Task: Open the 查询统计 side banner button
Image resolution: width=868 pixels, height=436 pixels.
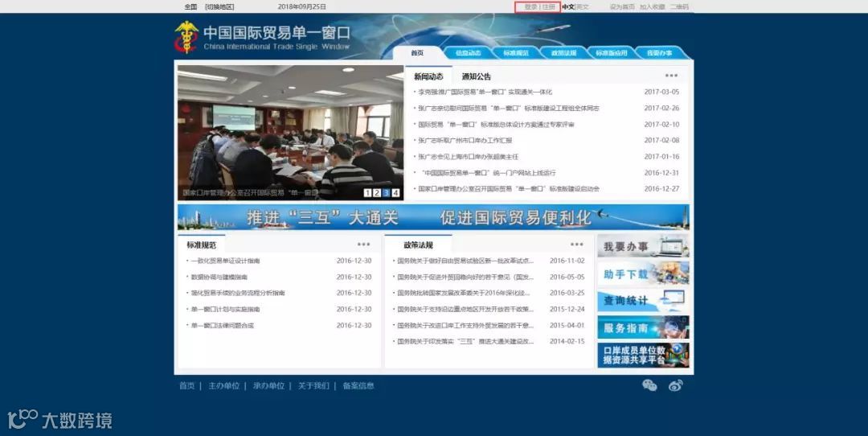Action: tap(643, 301)
